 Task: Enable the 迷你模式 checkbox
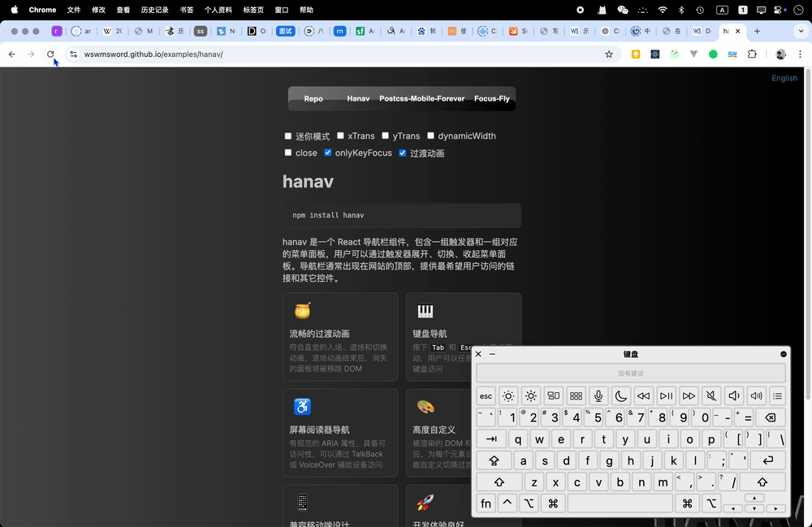click(288, 136)
